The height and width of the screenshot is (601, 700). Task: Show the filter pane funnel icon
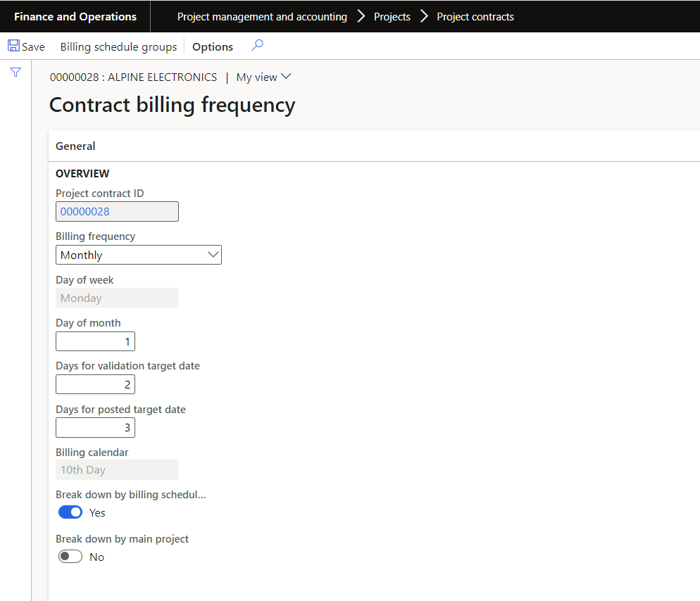(15, 72)
